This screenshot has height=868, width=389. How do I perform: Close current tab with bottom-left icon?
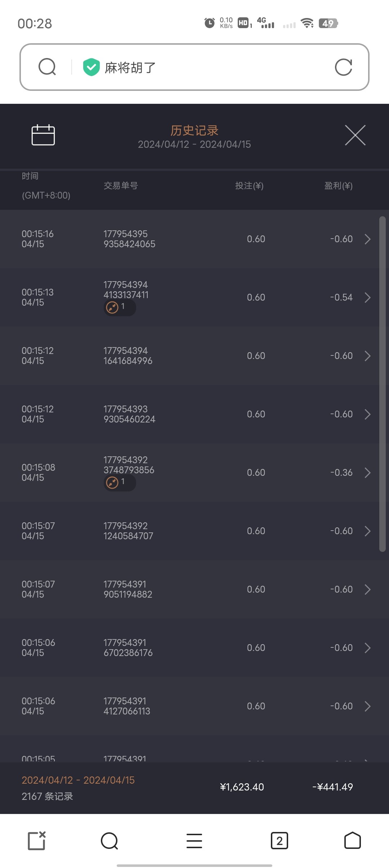[37, 841]
